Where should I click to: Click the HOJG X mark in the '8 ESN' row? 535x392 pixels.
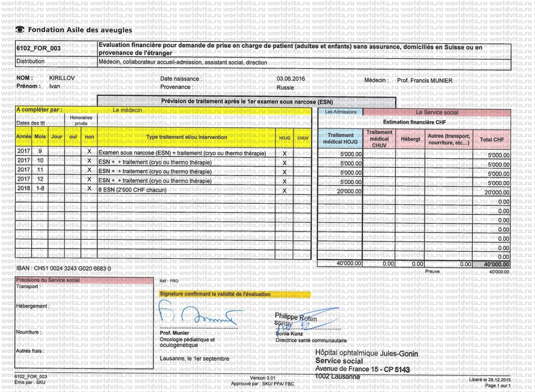coord(284,191)
